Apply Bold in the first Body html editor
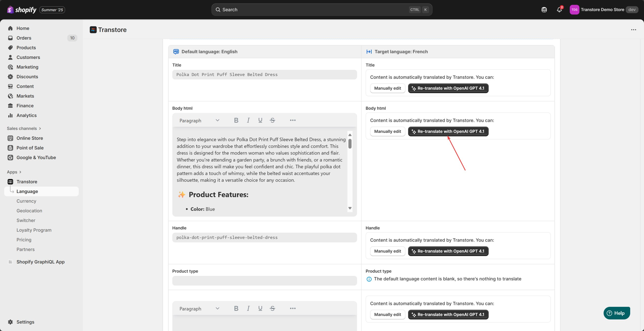 coord(236,120)
